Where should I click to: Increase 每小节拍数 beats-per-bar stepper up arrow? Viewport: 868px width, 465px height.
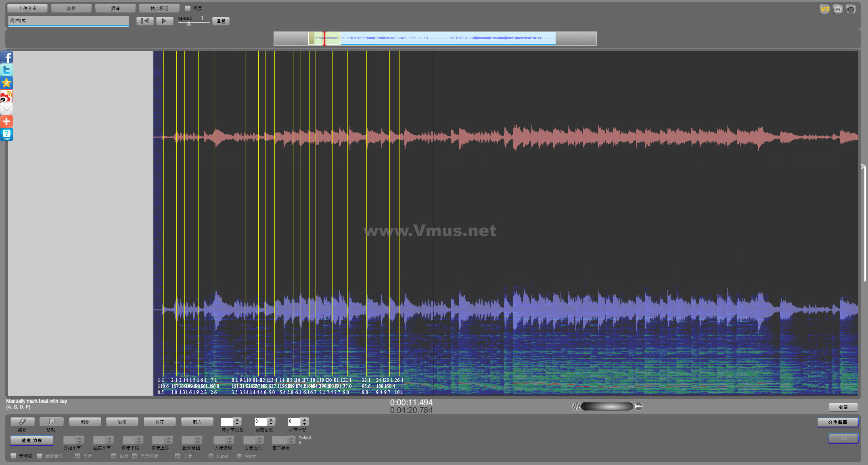[237, 420]
